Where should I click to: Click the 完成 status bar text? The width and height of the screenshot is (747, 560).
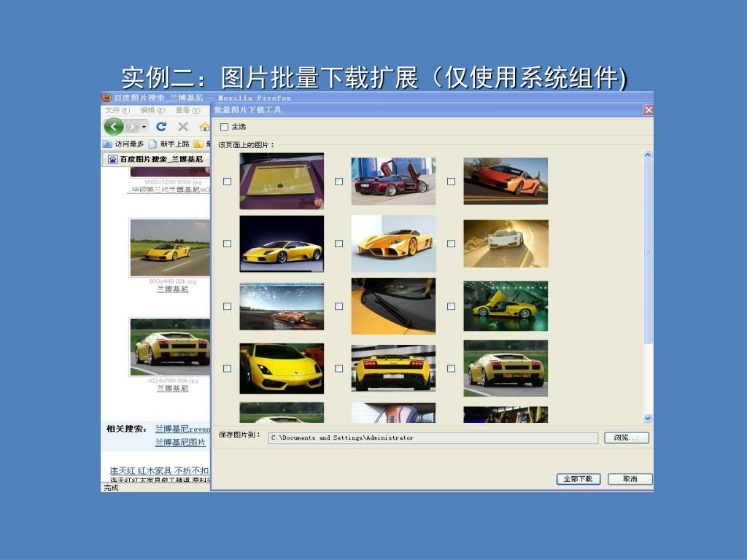(111, 488)
